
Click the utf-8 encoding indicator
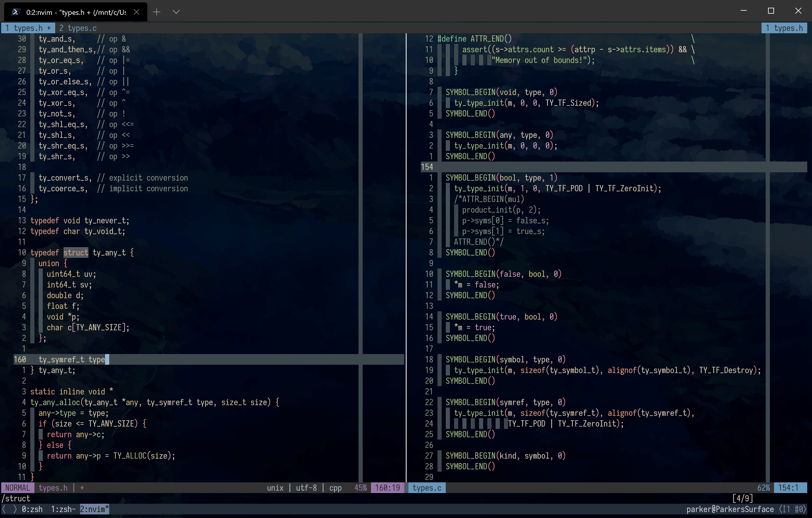click(x=306, y=488)
